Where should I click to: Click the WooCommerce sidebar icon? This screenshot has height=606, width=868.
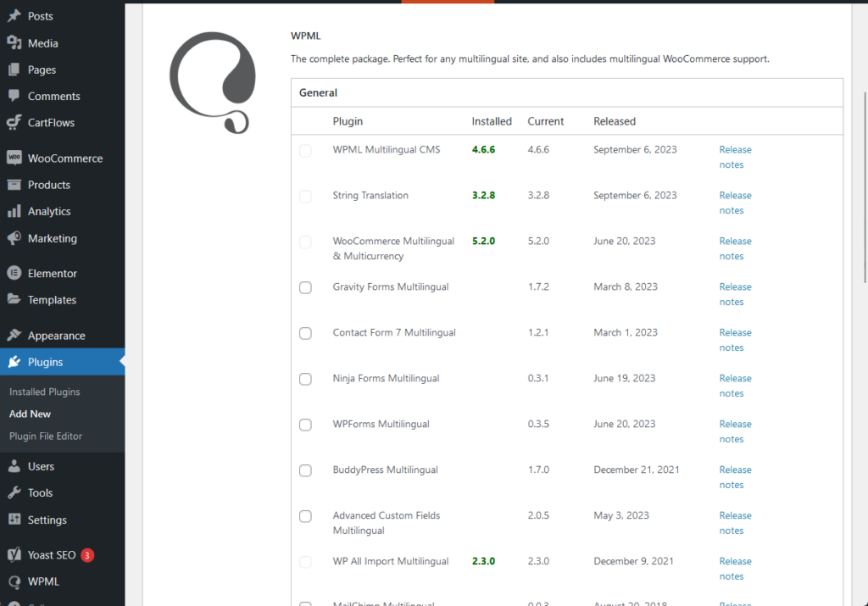coord(15,158)
